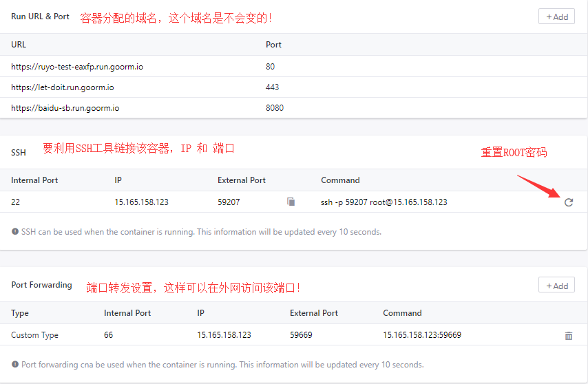The height and width of the screenshot is (384, 588).
Task: Select the port forwarding IP 15.165.158.123
Action: 224,335
